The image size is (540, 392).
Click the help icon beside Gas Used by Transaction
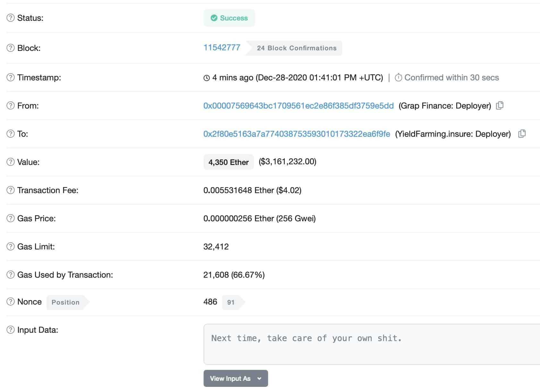coord(10,274)
